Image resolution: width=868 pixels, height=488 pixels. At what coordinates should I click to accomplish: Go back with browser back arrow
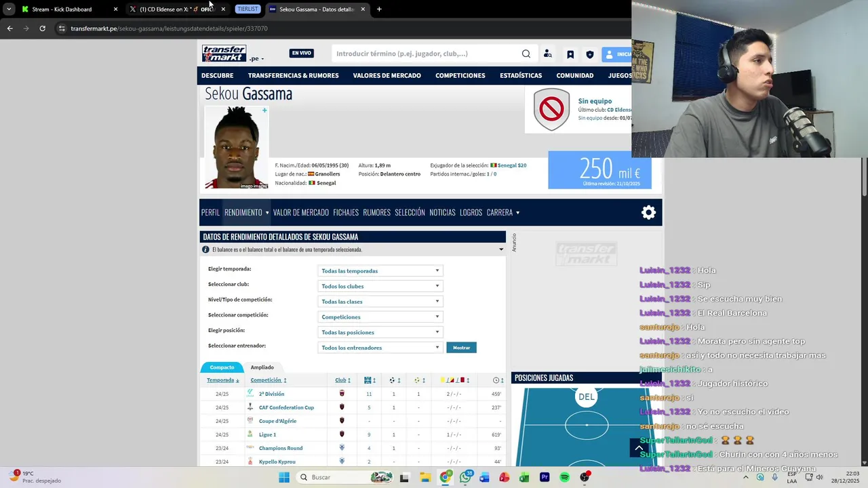[x=10, y=28]
